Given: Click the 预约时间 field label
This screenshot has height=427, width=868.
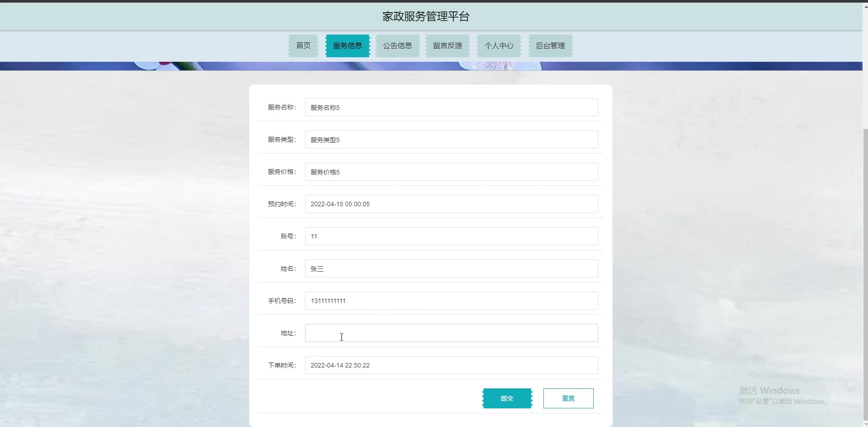Looking at the screenshot, I should pos(282,204).
